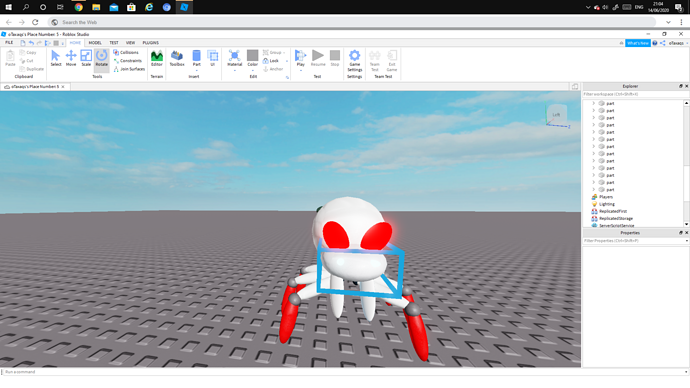Open the Color dropdown arrow
This screenshot has width=690, height=388.
tap(252, 70)
